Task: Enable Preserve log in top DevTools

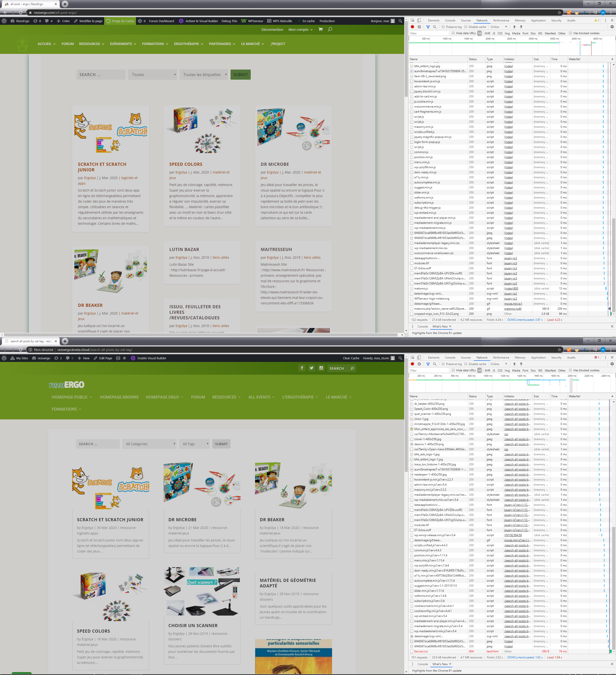Action: (443, 27)
